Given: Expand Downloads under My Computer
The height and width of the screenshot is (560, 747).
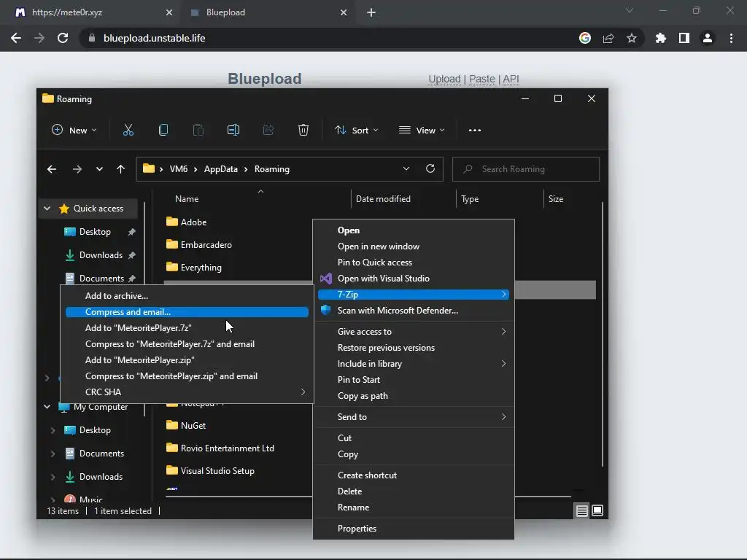Looking at the screenshot, I should coord(53,477).
